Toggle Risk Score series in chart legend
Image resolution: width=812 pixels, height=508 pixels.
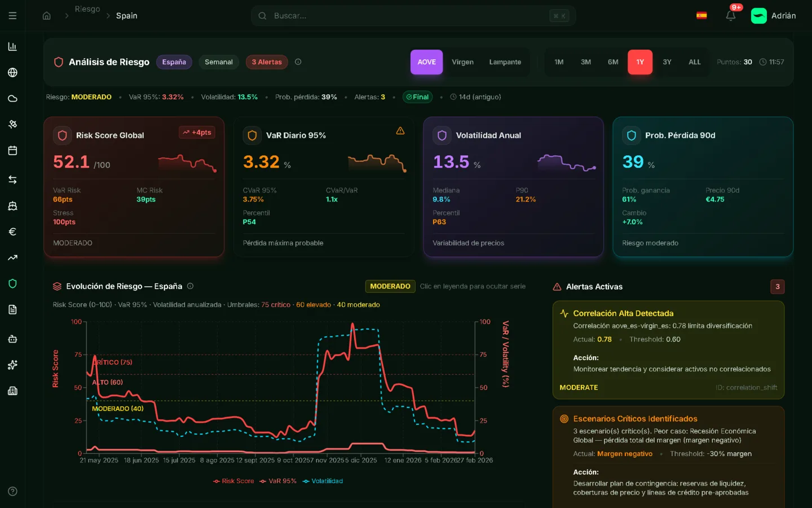coord(233,481)
